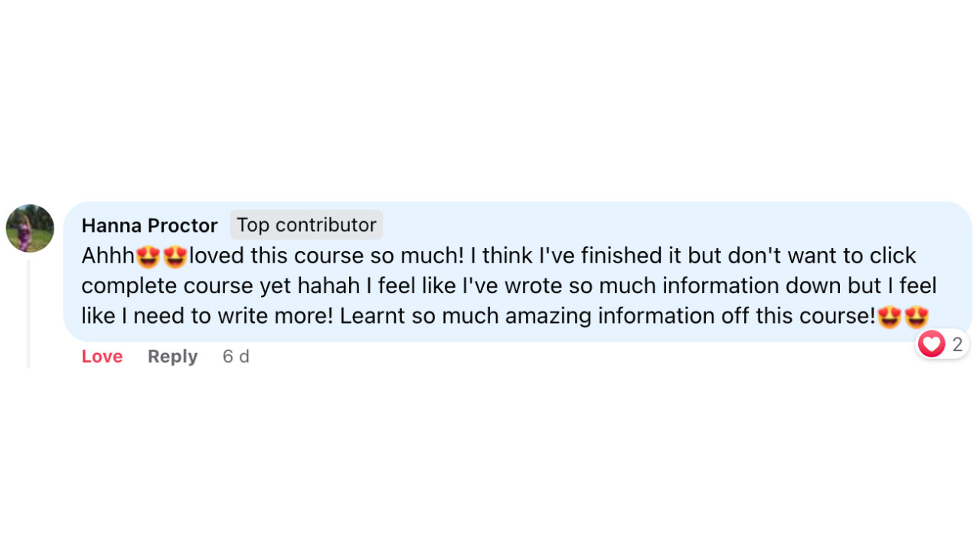Click the phrase "like I need to write more!"

coord(207,316)
